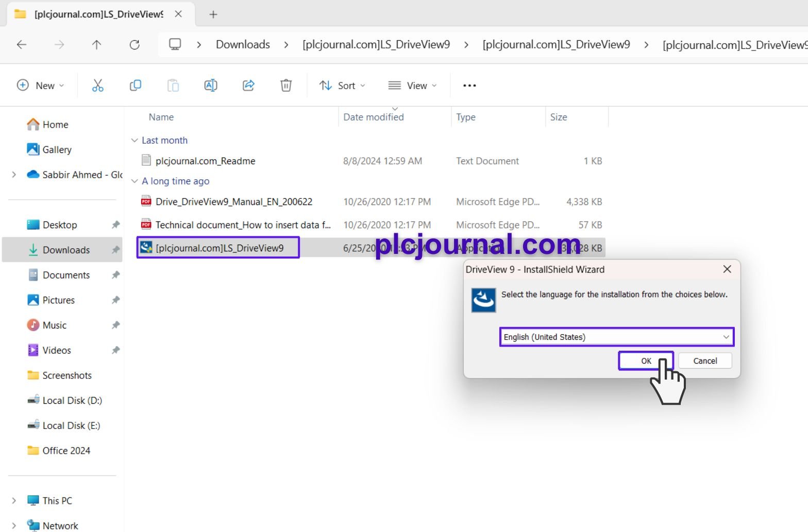Select Drive_DriveView9_Manual_EN_200622 PDF
808x532 pixels.
(234, 201)
